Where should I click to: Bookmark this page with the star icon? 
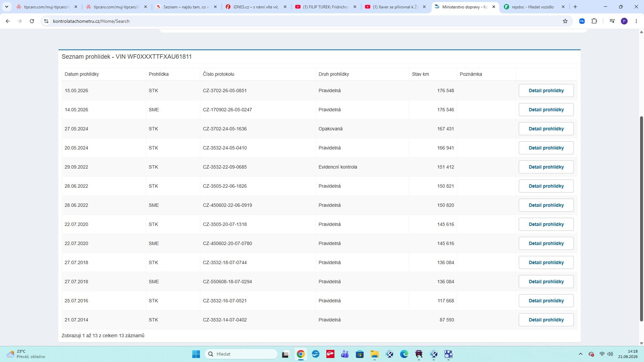pyautogui.click(x=565, y=21)
